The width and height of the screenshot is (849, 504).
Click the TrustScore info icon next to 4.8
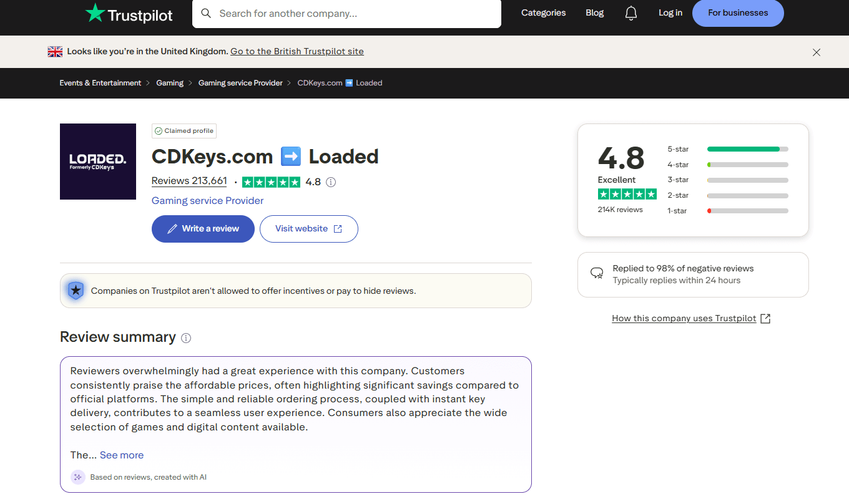[331, 182]
